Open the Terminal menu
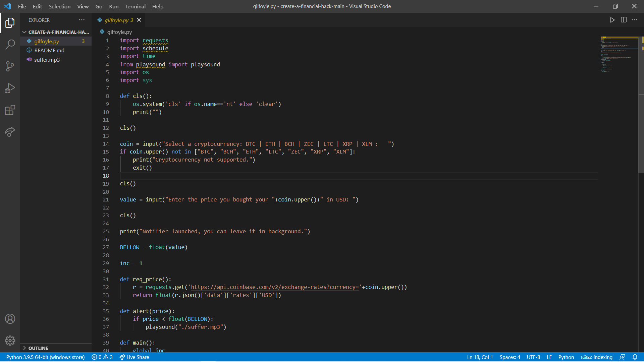 click(x=135, y=6)
